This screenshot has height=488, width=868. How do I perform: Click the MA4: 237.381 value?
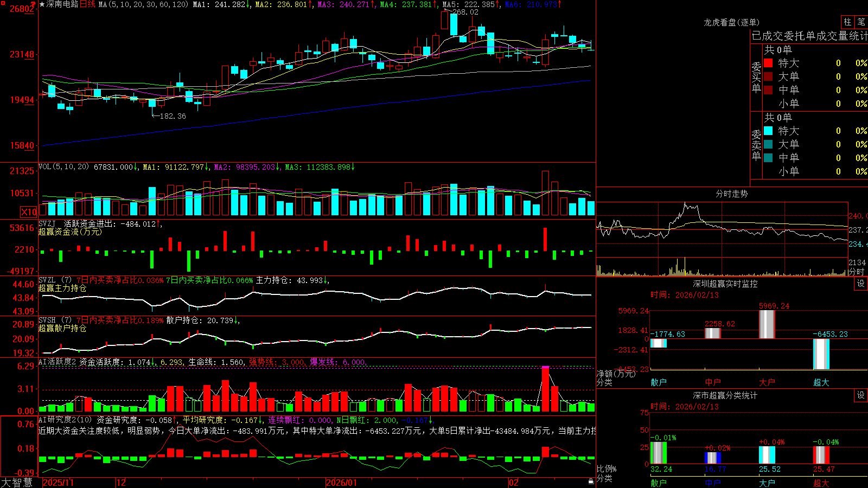point(409,4)
